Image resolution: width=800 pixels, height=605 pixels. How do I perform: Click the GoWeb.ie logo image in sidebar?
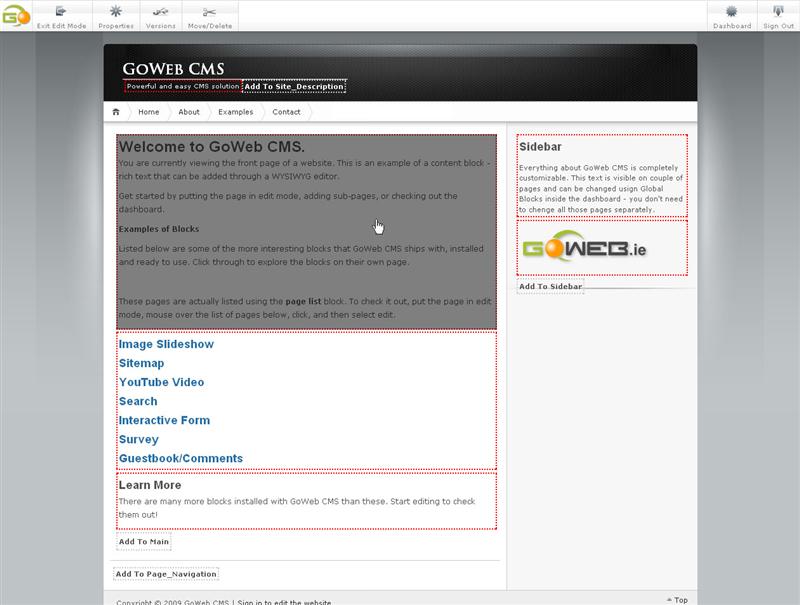pos(585,249)
